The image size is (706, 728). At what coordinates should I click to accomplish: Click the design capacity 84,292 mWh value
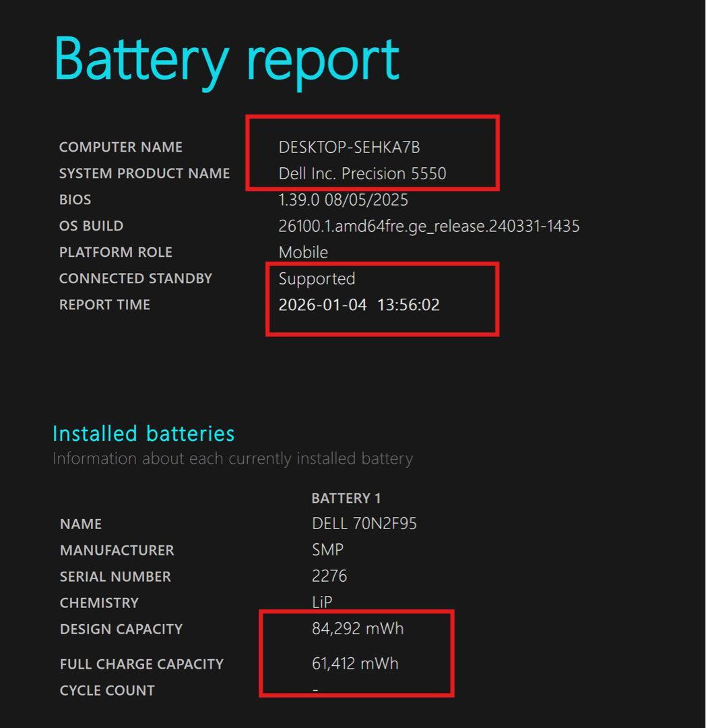point(358,629)
